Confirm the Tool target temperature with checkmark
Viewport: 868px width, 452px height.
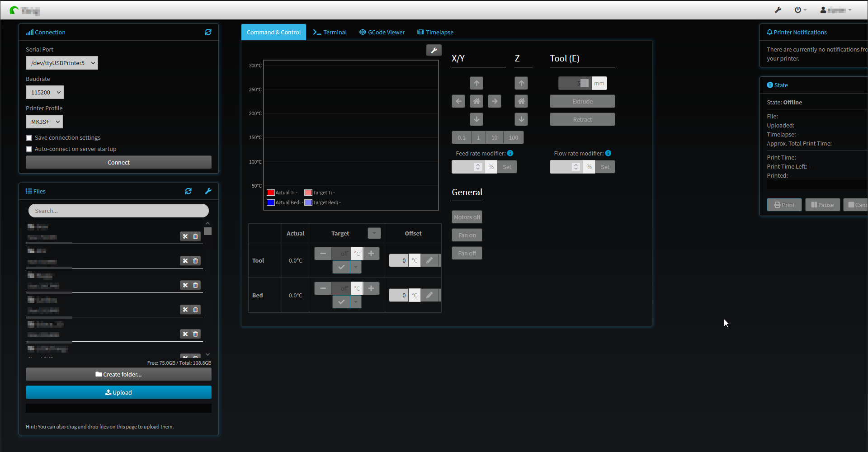(x=341, y=267)
